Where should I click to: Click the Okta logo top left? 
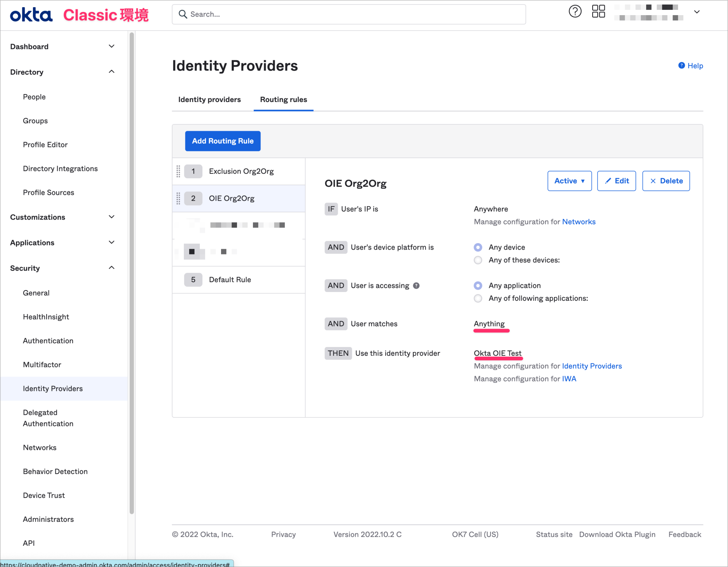pyautogui.click(x=31, y=14)
